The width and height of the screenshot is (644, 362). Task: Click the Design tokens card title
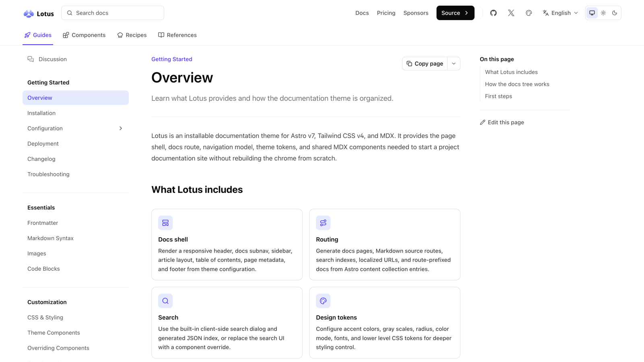(336, 317)
